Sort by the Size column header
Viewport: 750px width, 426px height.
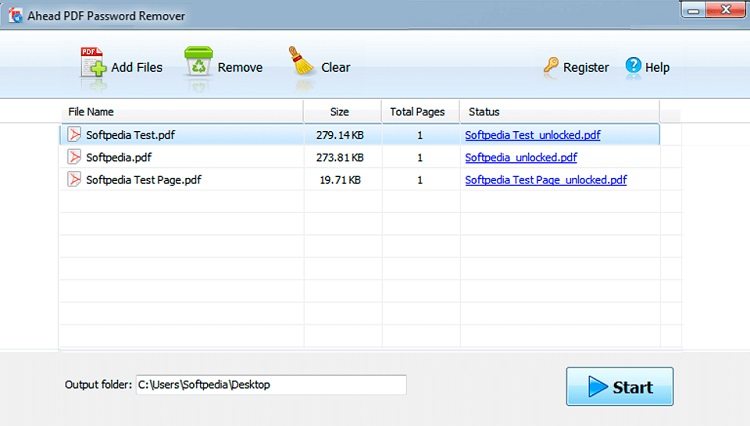tap(342, 112)
